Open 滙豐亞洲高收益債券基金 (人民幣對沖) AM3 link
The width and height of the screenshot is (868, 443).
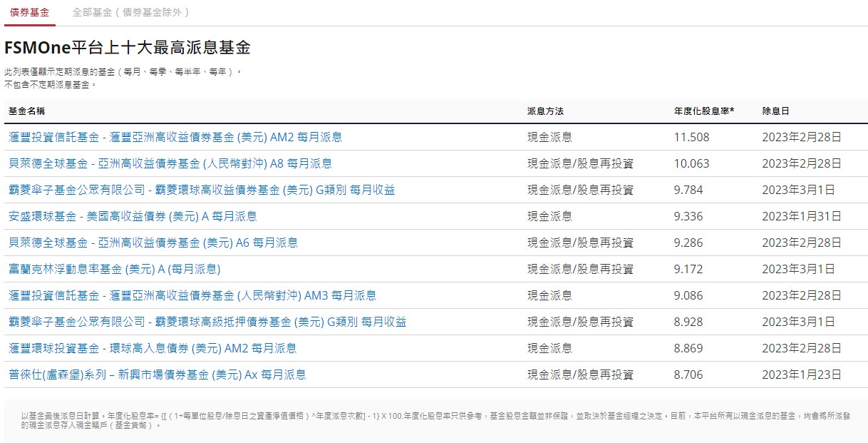point(192,295)
